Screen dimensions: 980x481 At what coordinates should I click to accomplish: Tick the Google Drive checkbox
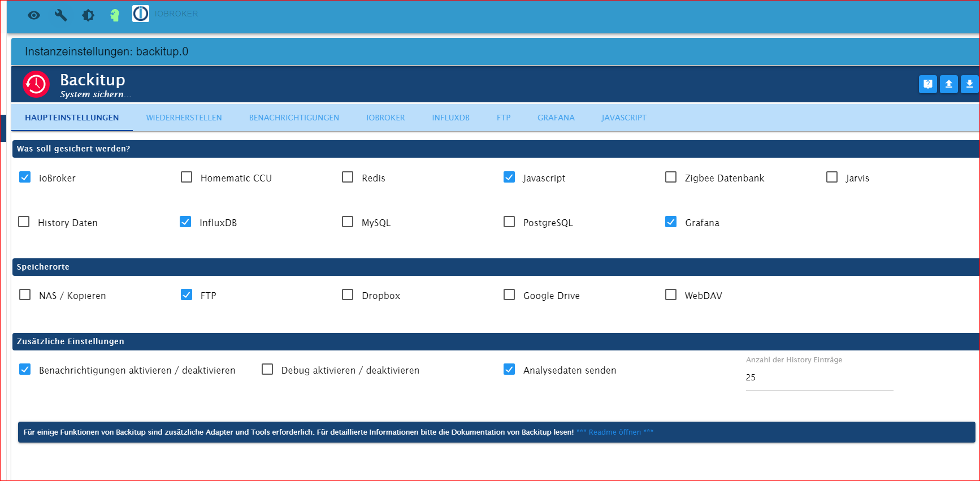pos(509,295)
